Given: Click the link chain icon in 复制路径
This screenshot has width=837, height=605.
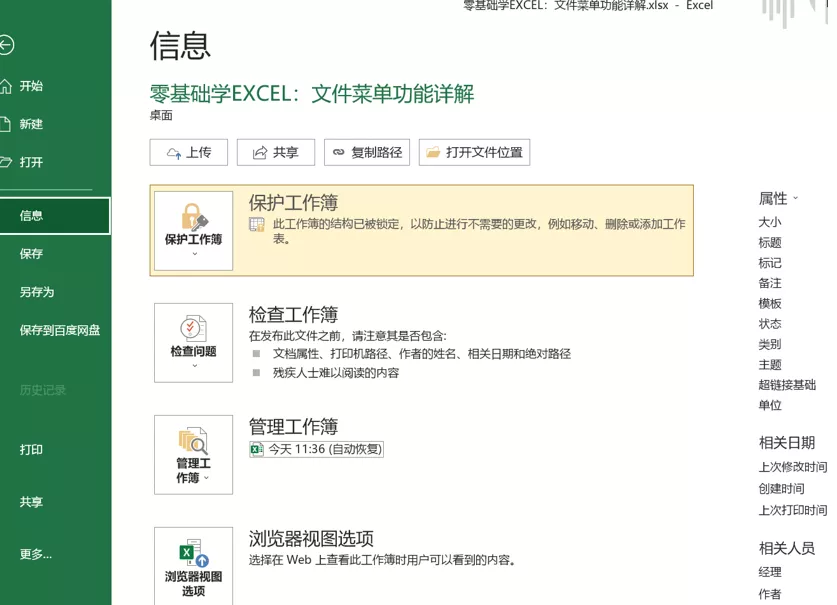Looking at the screenshot, I should tap(338, 152).
